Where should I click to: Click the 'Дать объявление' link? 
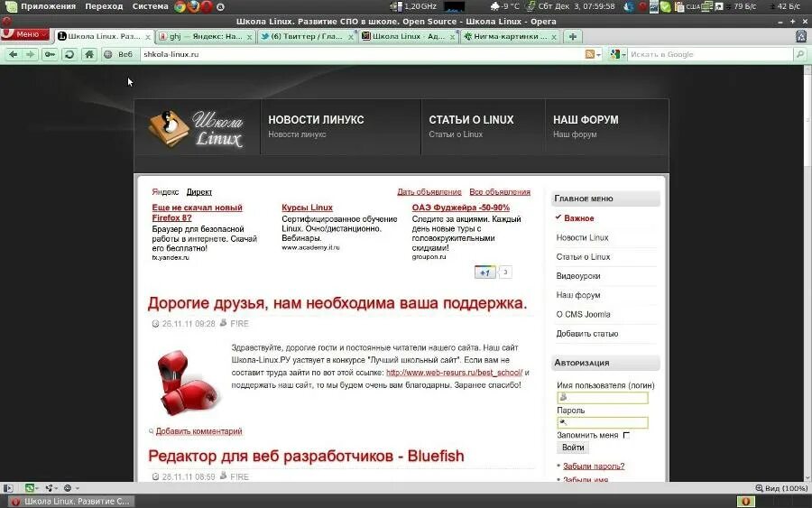pos(429,192)
